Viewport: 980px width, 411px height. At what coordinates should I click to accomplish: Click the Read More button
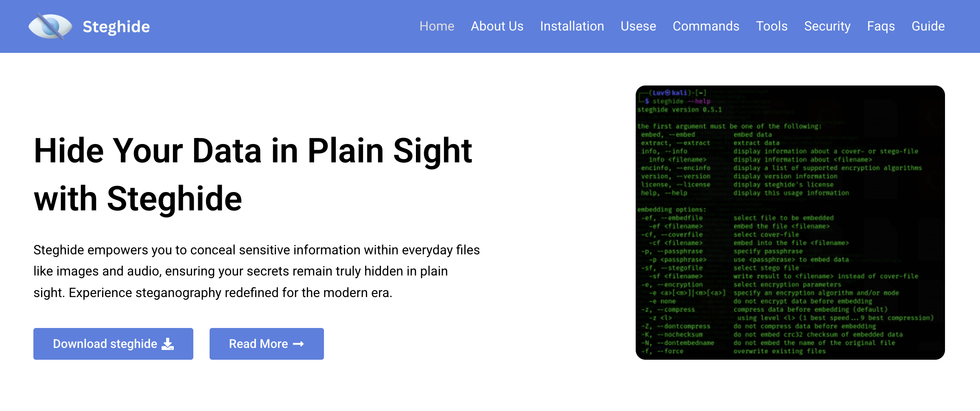click(267, 344)
